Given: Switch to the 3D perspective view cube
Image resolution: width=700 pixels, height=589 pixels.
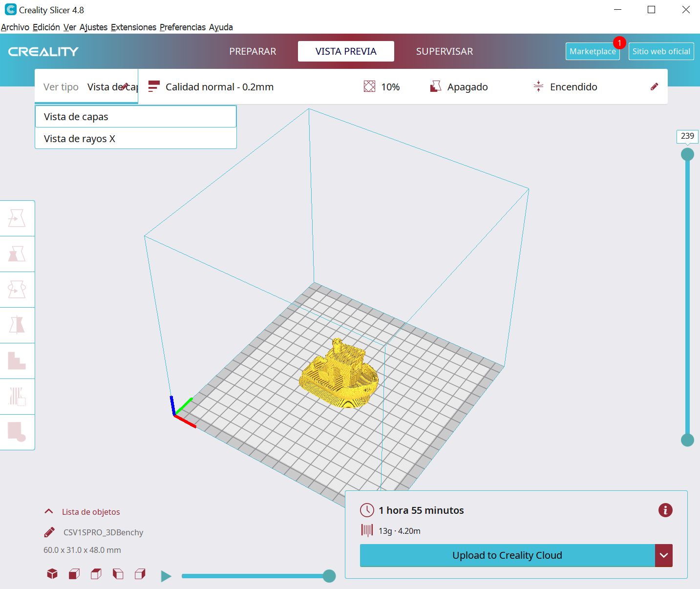Looking at the screenshot, I should coord(52,574).
